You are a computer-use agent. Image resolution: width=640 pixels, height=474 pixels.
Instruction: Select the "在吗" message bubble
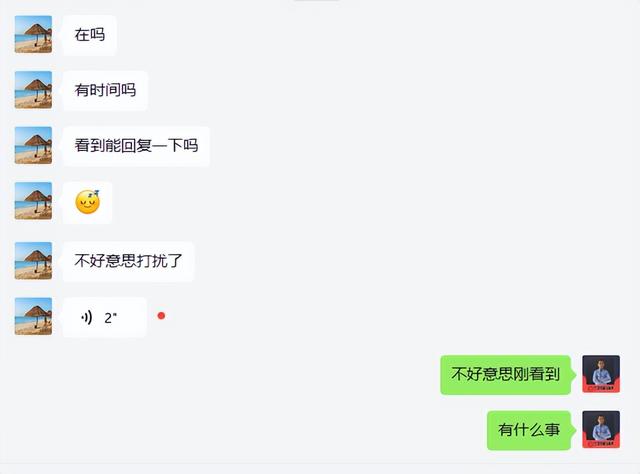tap(89, 35)
